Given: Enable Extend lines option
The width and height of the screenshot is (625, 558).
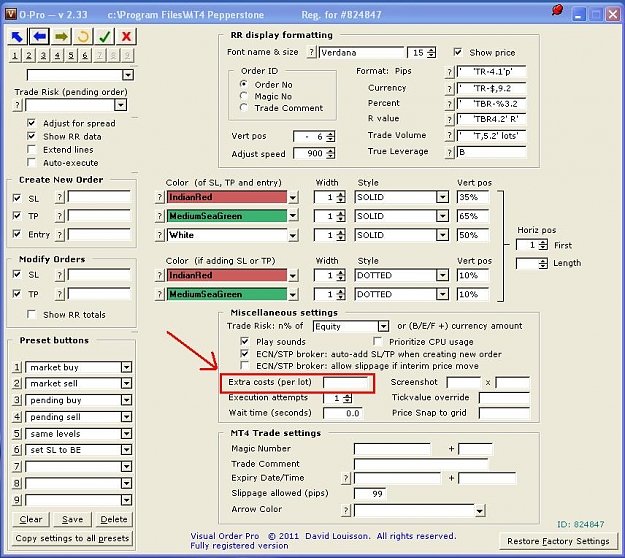Looking at the screenshot, I should [x=31, y=149].
